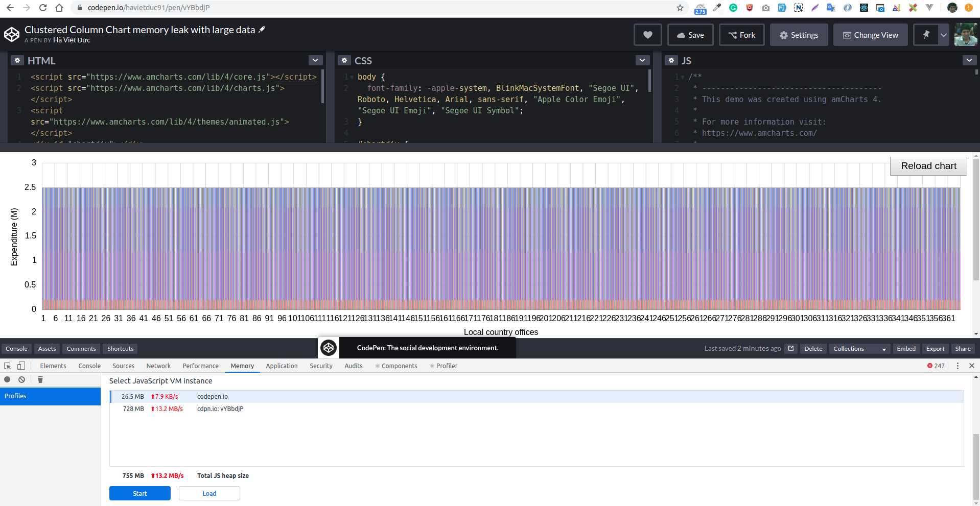This screenshot has width=980, height=506.
Task: Open the React Profiler tab
Action: tap(444, 366)
